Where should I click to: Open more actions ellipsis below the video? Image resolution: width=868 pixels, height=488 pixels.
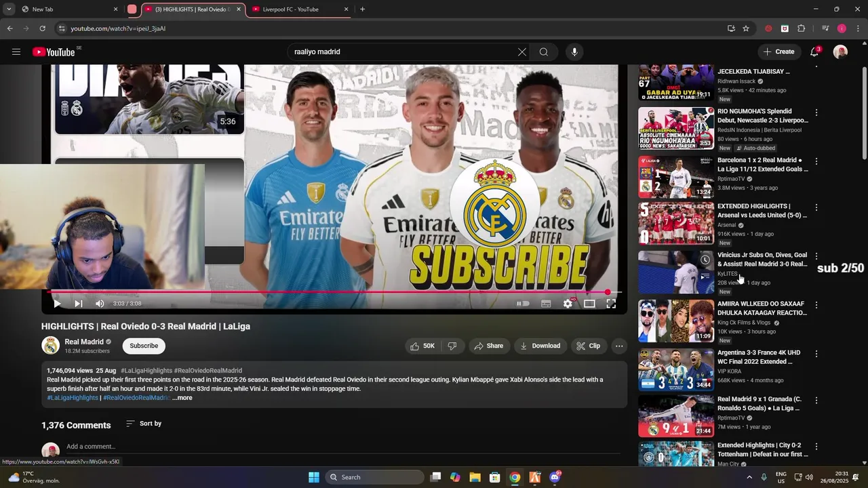click(x=619, y=346)
